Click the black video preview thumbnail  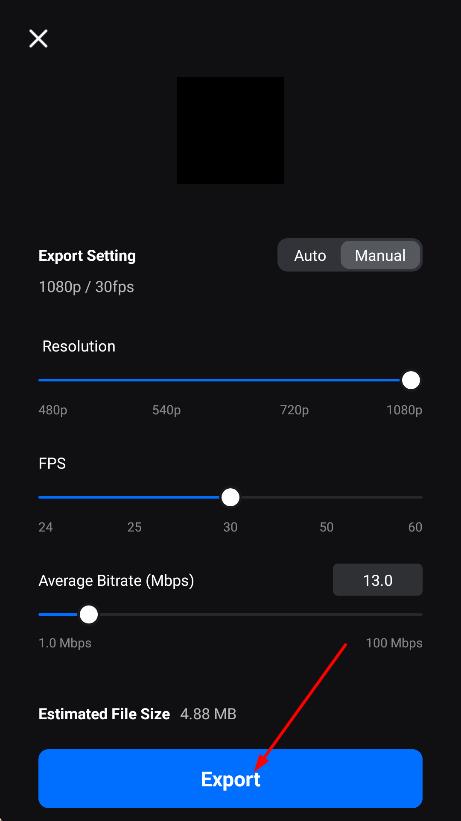230,130
